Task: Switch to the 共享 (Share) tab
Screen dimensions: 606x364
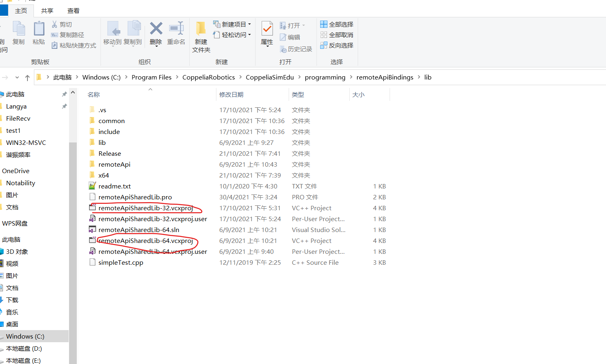Action: coord(47,10)
